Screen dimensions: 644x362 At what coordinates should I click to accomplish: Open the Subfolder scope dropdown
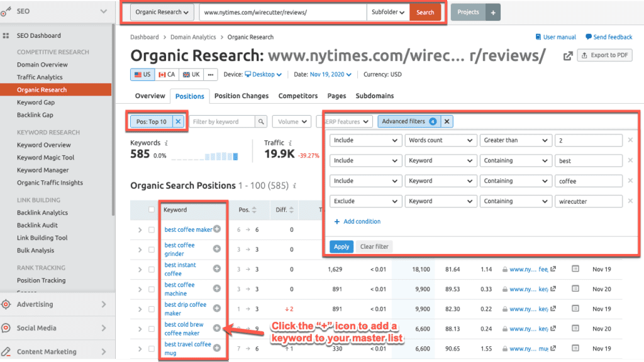point(388,12)
